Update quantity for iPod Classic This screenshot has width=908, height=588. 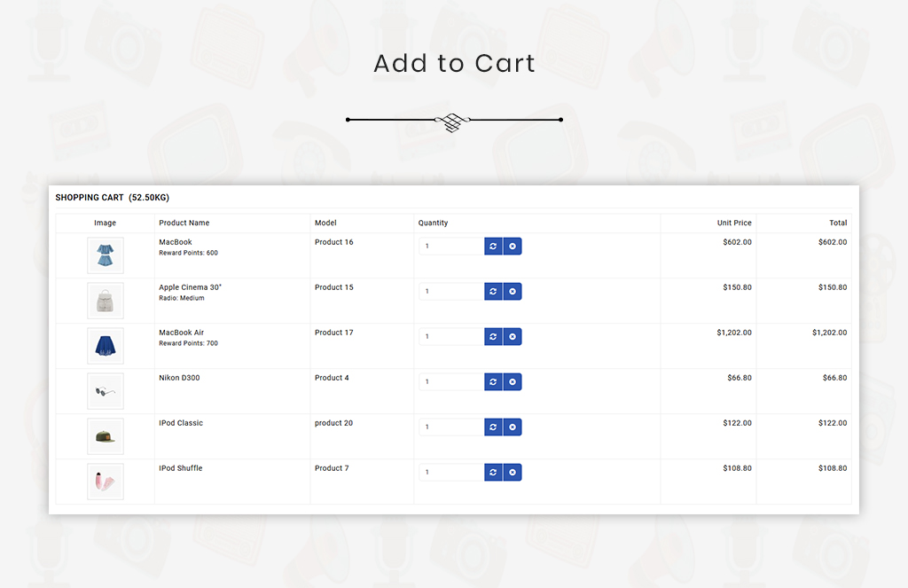point(493,427)
